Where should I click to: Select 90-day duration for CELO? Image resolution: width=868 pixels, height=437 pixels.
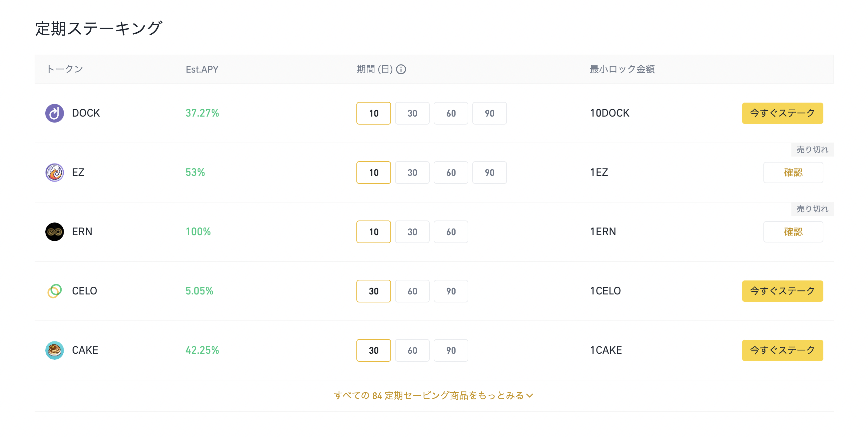point(451,291)
